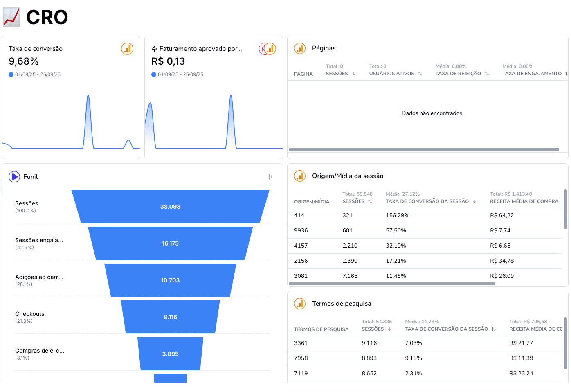Click Termos de pesquisa vertical scrollbar
The width and height of the screenshot is (571, 392).
(x=565, y=344)
